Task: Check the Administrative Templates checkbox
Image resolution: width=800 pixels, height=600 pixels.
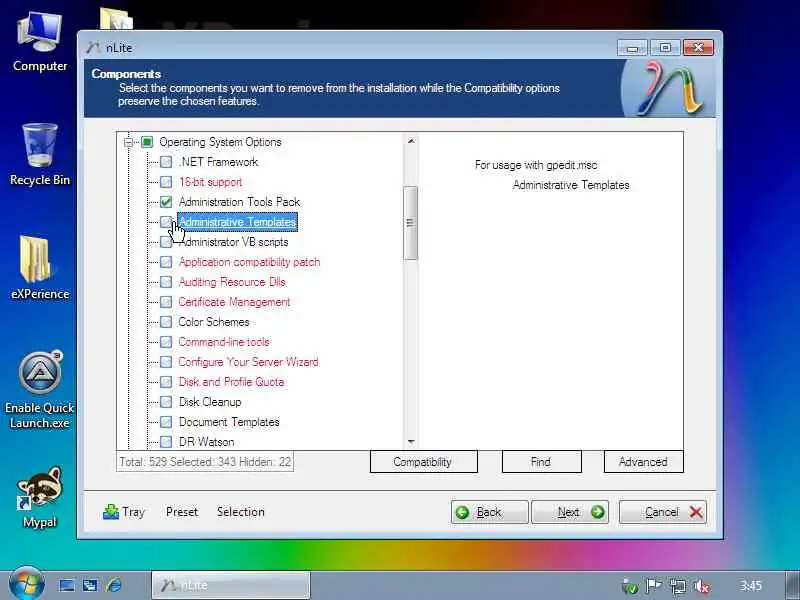Action: point(166,222)
